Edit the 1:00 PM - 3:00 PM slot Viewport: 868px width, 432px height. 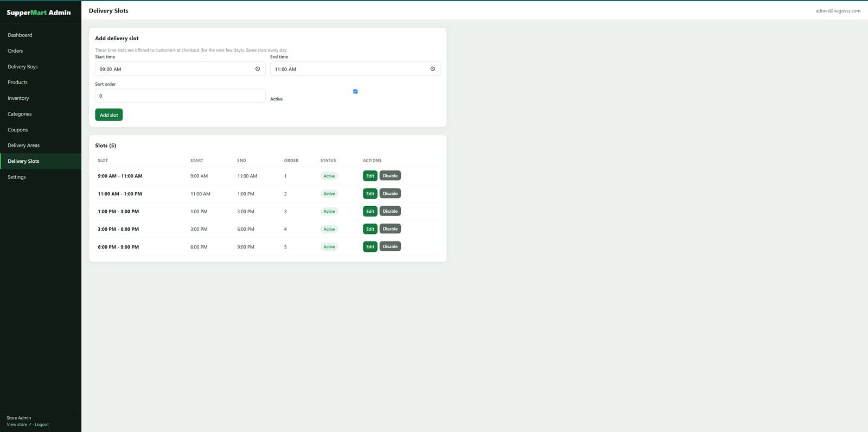pos(370,211)
